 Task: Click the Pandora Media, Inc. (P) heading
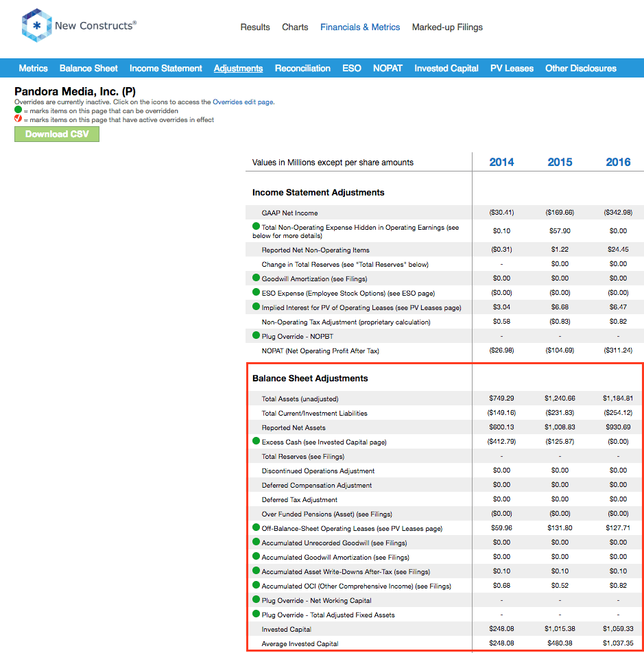(75, 92)
